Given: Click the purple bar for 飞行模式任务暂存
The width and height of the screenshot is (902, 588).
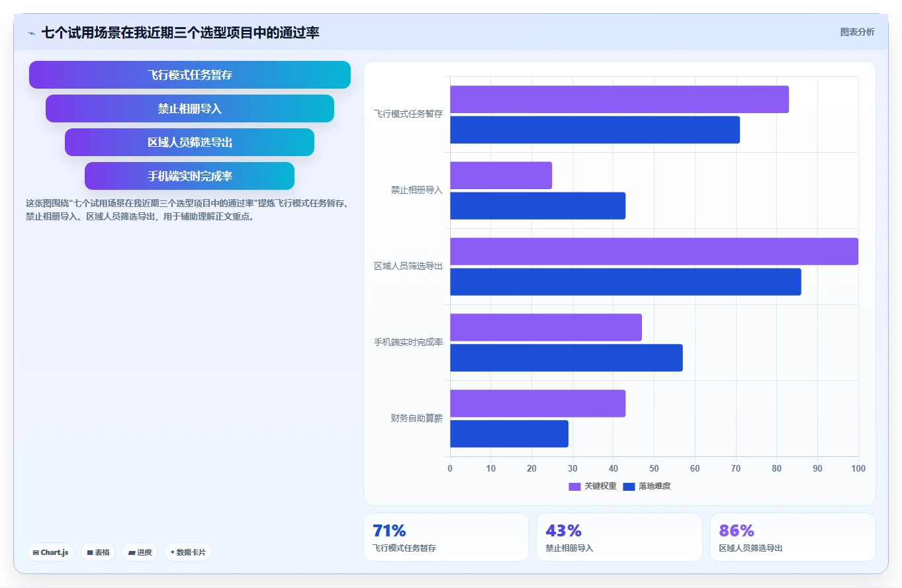Looking at the screenshot, I should (x=619, y=99).
